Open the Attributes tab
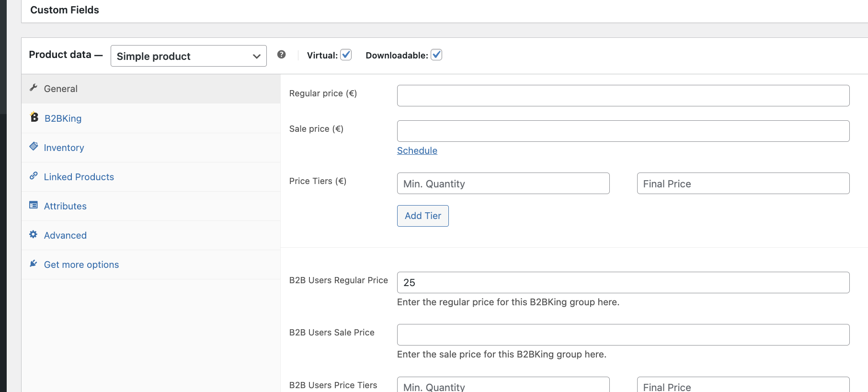The height and width of the screenshot is (392, 868). coord(151,206)
